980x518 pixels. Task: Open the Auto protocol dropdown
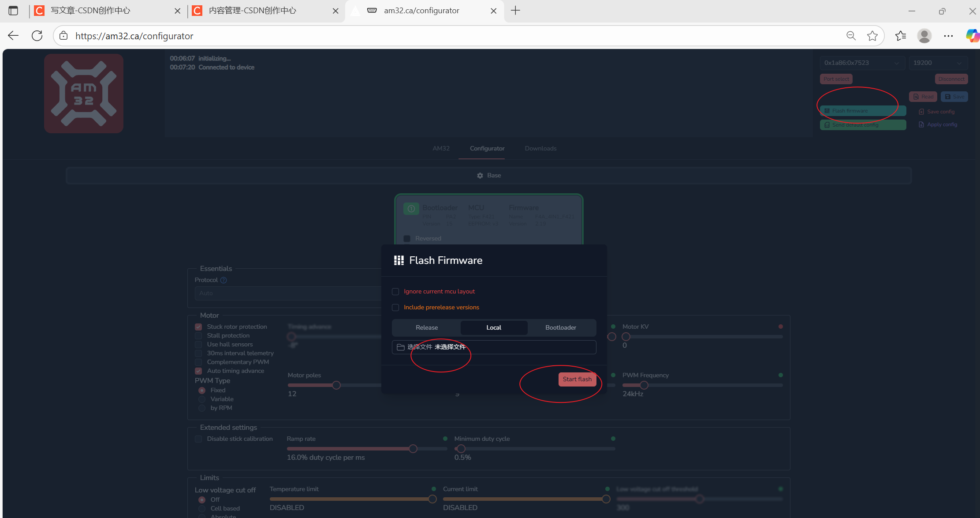pos(287,293)
